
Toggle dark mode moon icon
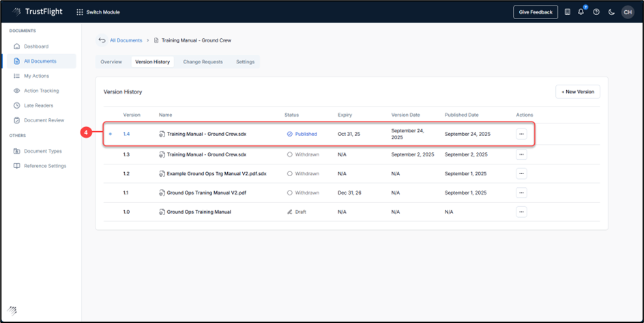coord(611,12)
